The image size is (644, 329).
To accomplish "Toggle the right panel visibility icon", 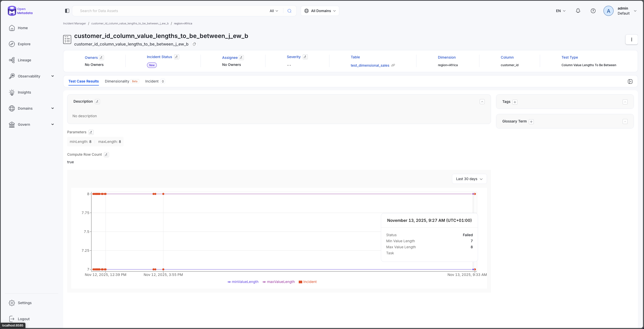I will click(630, 81).
